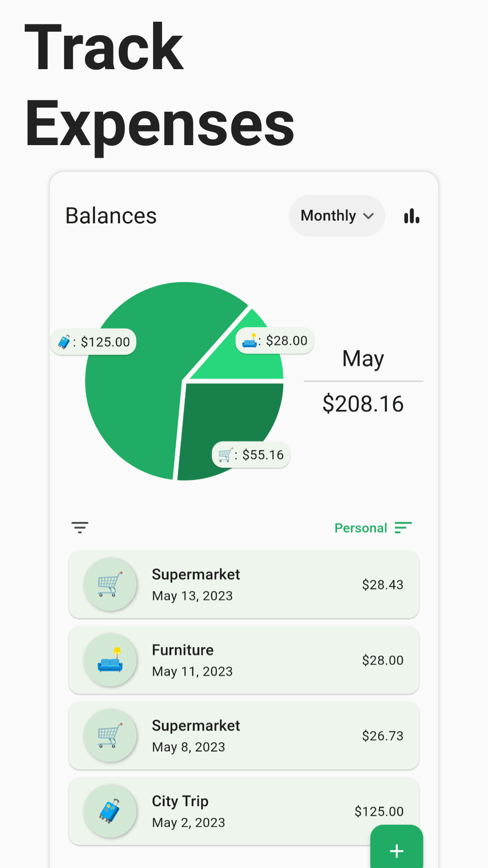This screenshot has height=868, width=488.
Task: Select the $55.16 shopping cart pie label
Action: tap(251, 455)
